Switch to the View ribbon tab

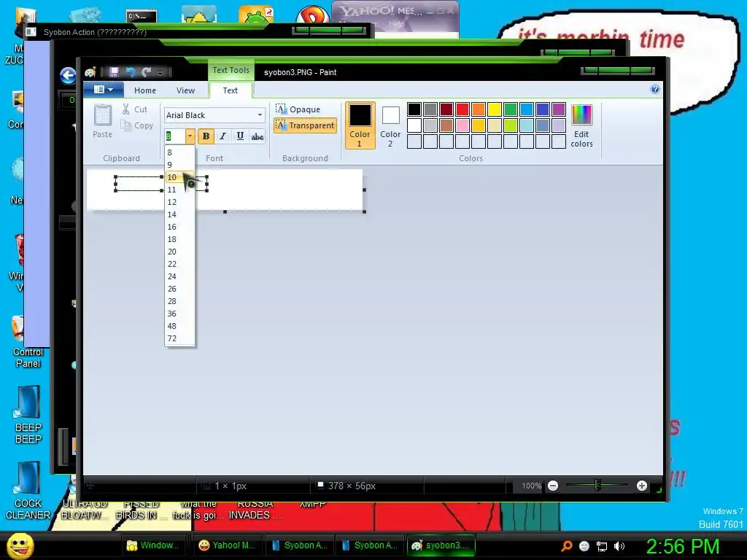(185, 90)
